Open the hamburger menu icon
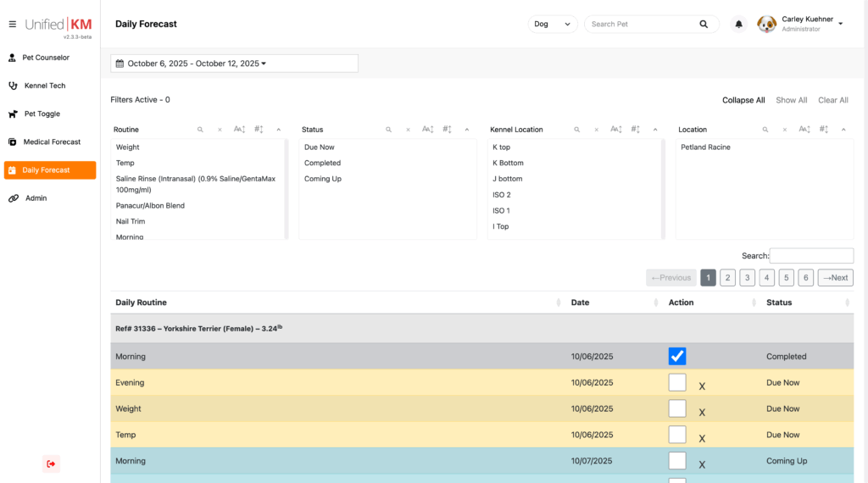This screenshot has height=483, width=868. click(12, 25)
